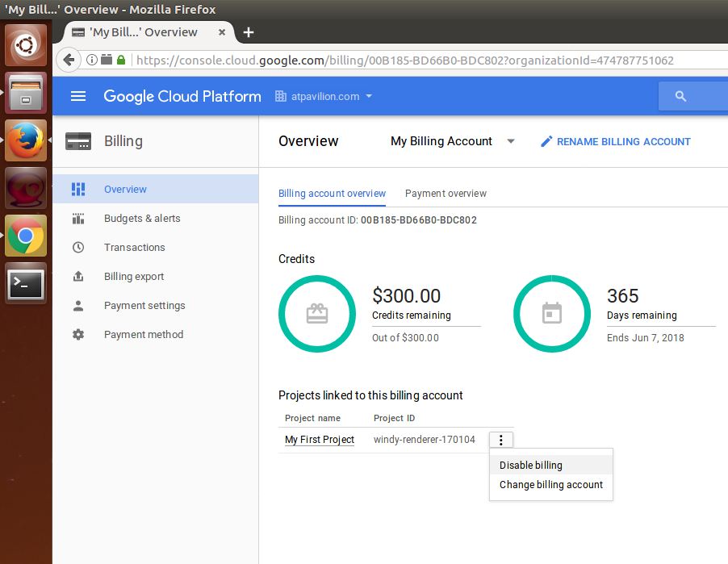The width and height of the screenshot is (728, 564).
Task: Click the Budgets & alerts chart icon
Action: coord(78,218)
